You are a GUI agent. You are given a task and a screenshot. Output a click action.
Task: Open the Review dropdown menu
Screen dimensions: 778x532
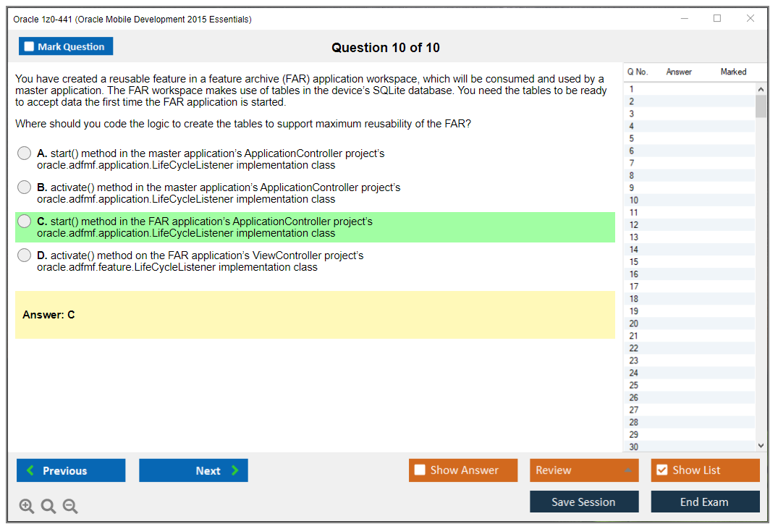click(584, 470)
